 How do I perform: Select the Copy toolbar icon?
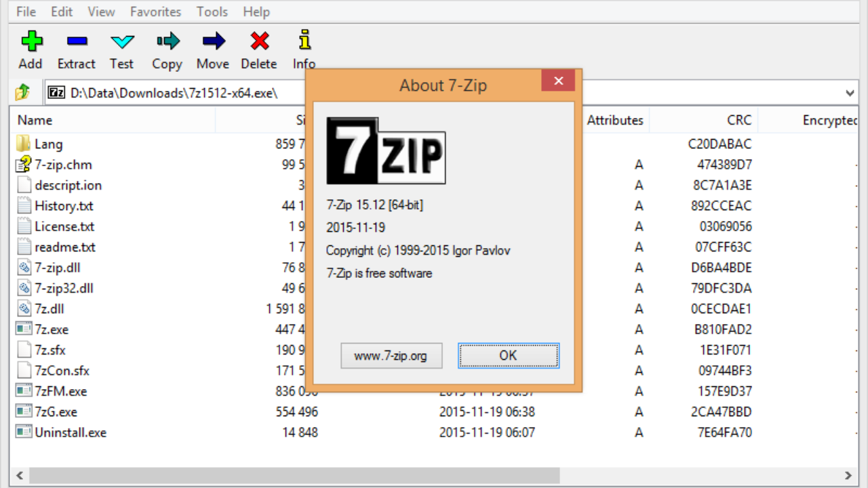pyautogui.click(x=167, y=41)
